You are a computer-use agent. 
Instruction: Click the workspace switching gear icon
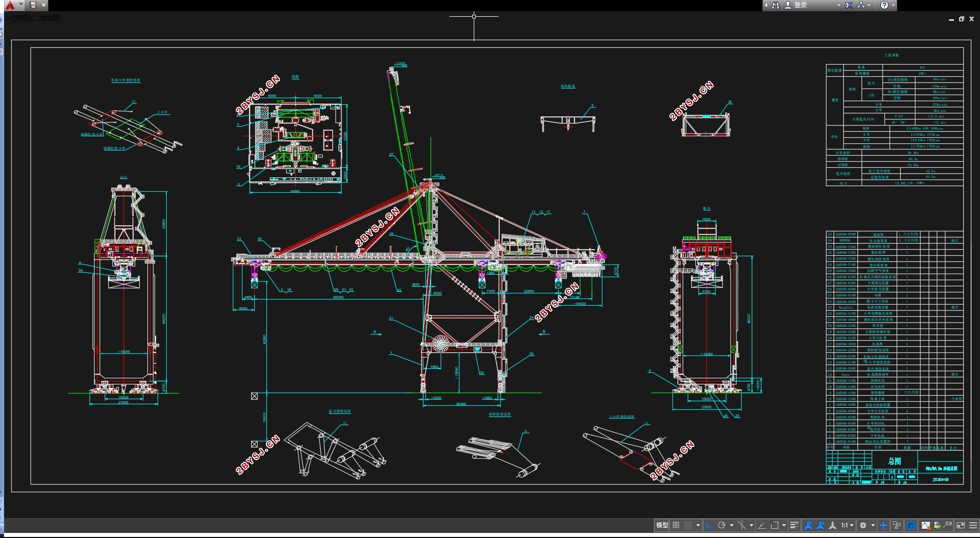(863, 525)
